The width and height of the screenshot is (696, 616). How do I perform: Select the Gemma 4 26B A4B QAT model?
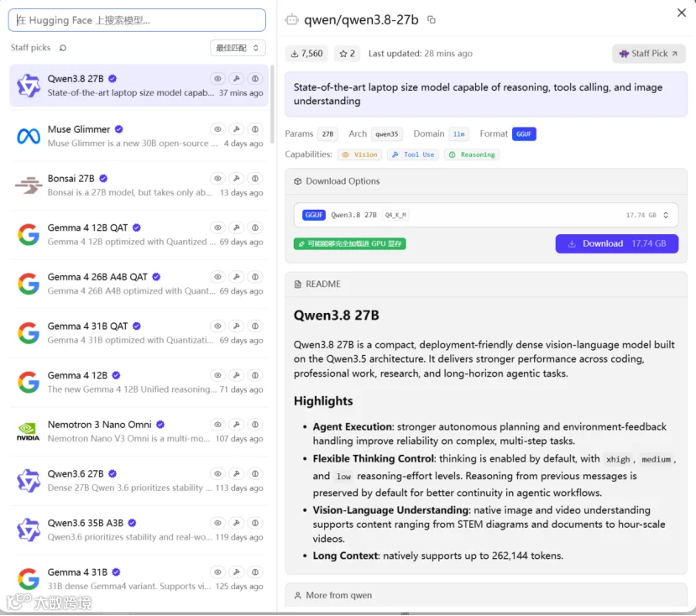coord(139,284)
